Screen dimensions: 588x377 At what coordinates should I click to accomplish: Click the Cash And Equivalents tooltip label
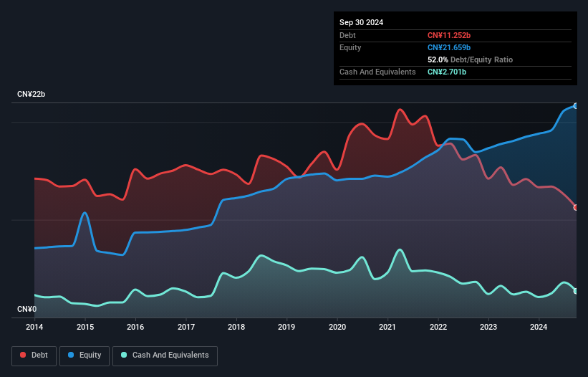[377, 72]
